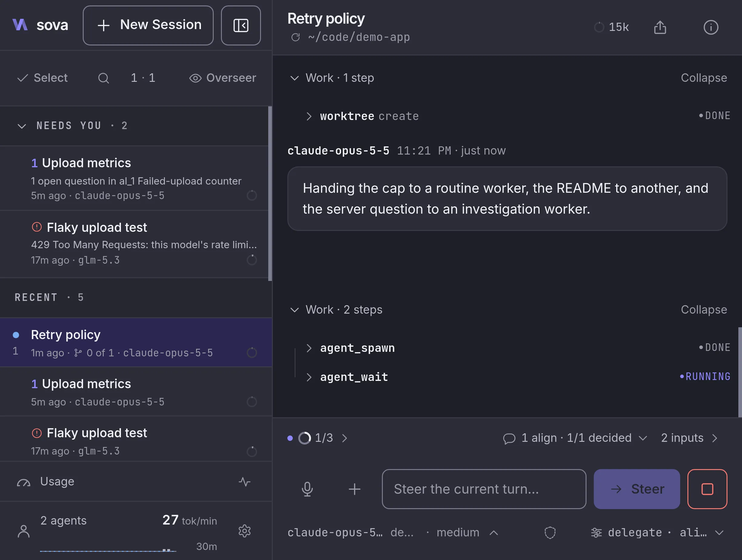Click Collapse for Work · 1 step
This screenshot has width=742, height=560.
pyautogui.click(x=704, y=78)
